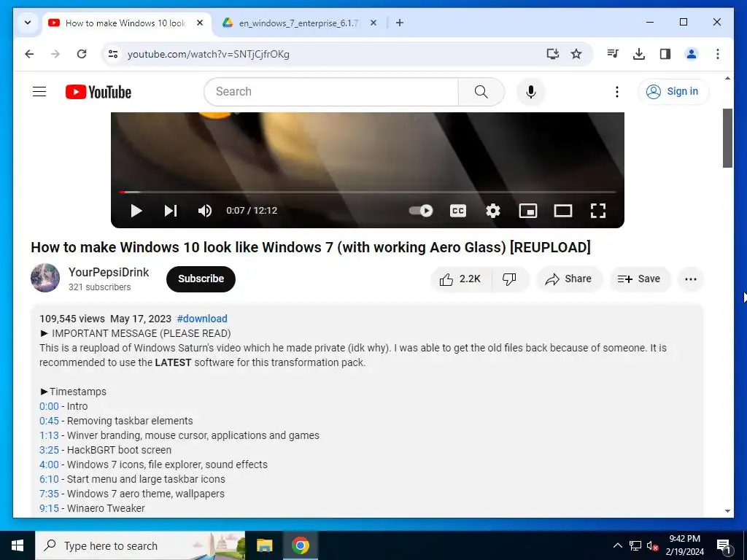This screenshot has height=560, width=747.
Task: Click the video progress bar
Action: 368,192
